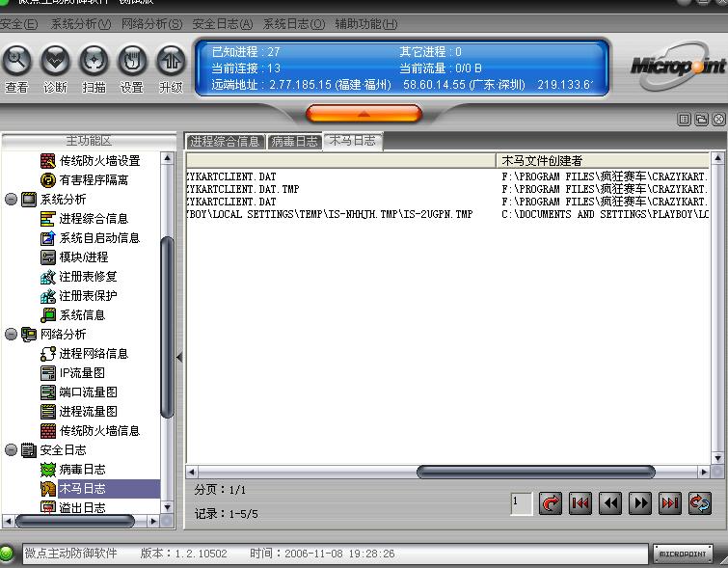
Task: Open 模块/进程 sidebar item
Action: tap(74, 257)
